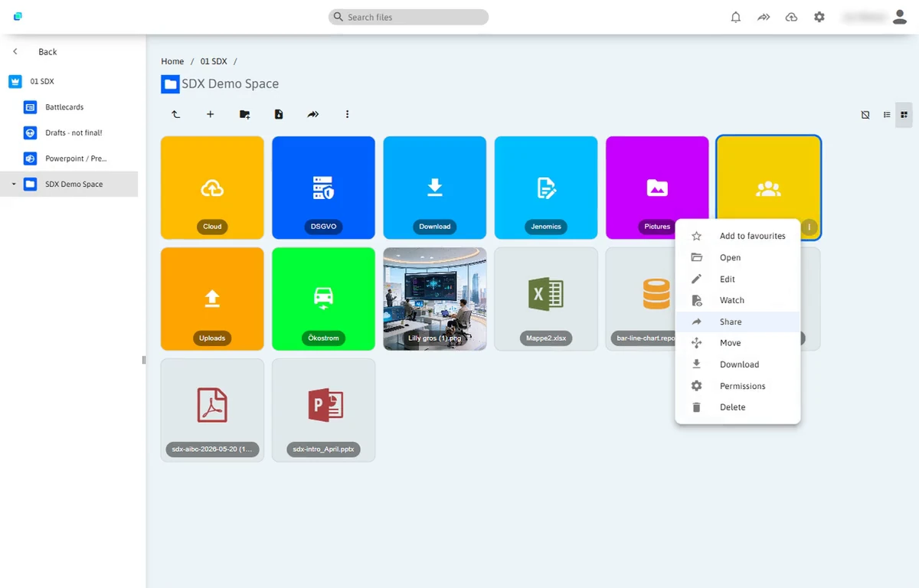Open the Mappe2.xlsx Excel file tile
The height and width of the screenshot is (588, 919).
pos(546,299)
